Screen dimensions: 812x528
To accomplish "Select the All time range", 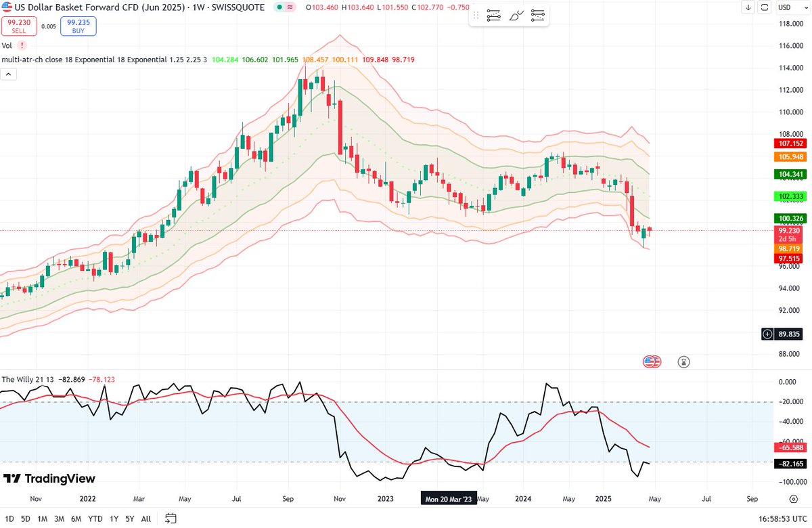I will (x=146, y=519).
